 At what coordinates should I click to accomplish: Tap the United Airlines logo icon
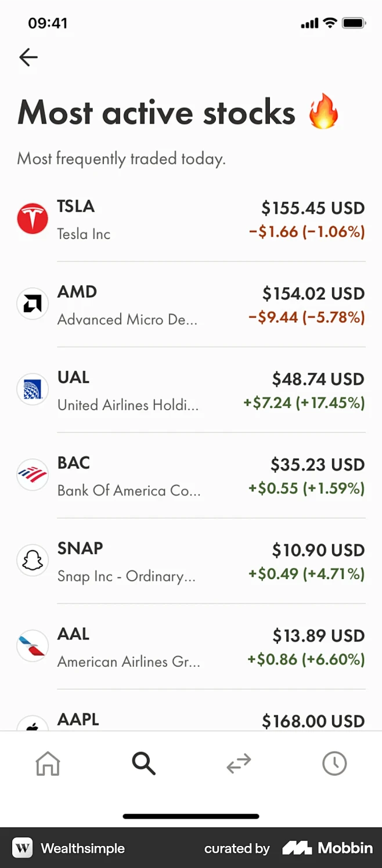tap(32, 389)
